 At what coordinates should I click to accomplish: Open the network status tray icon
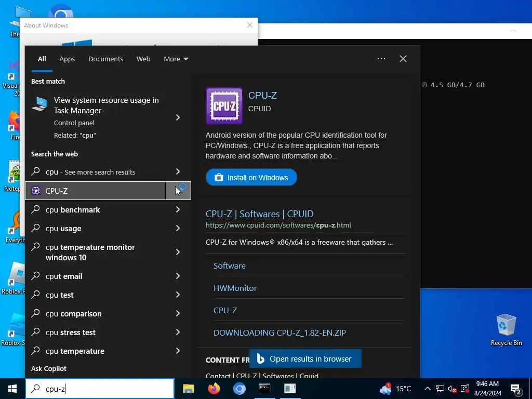(440, 389)
